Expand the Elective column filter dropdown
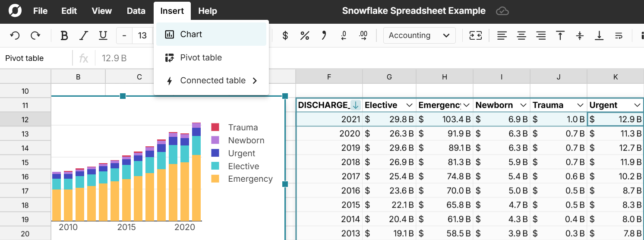644x240 pixels. point(409,105)
